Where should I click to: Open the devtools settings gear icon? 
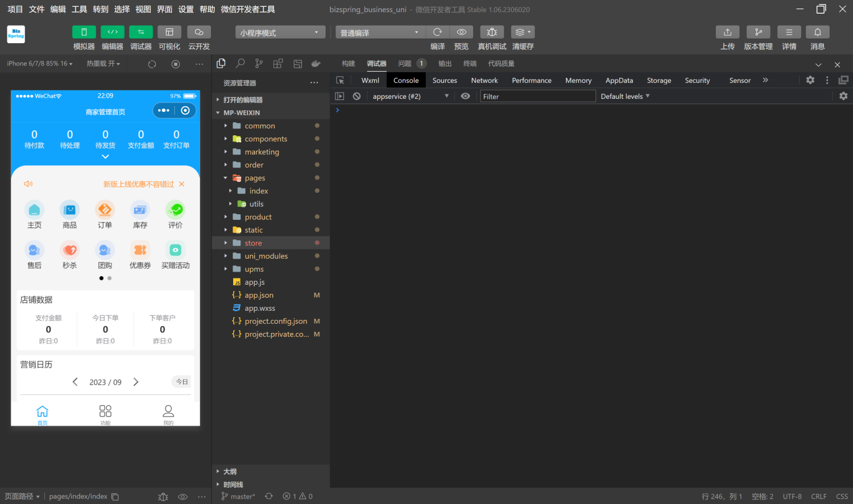point(810,80)
